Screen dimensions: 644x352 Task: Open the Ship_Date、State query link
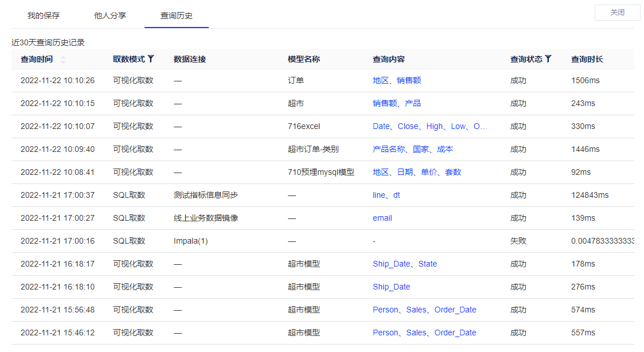[x=404, y=264]
